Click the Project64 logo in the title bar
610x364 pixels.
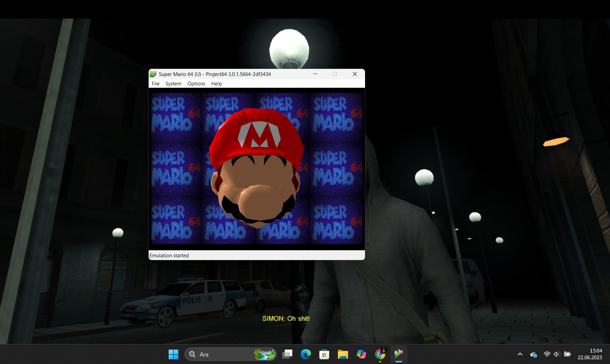153,74
